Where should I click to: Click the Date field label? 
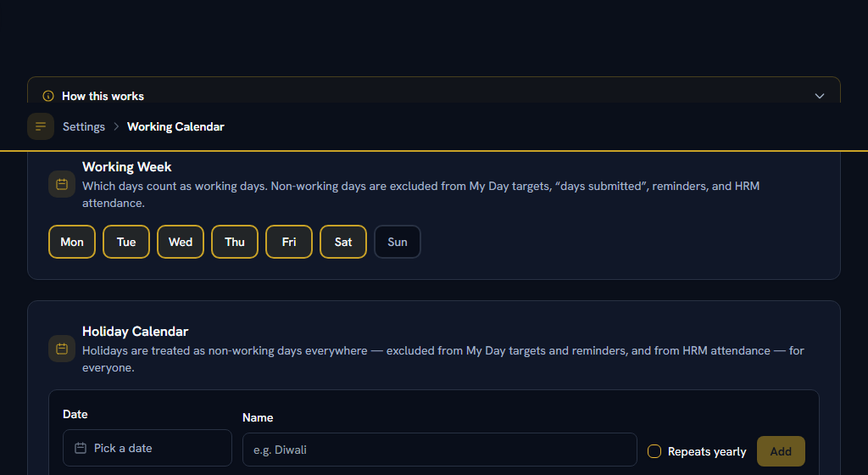tap(75, 414)
